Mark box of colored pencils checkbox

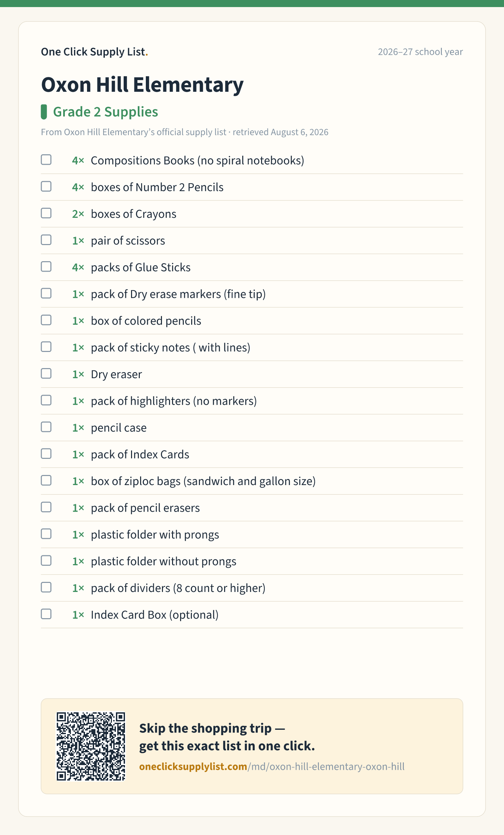(46, 320)
